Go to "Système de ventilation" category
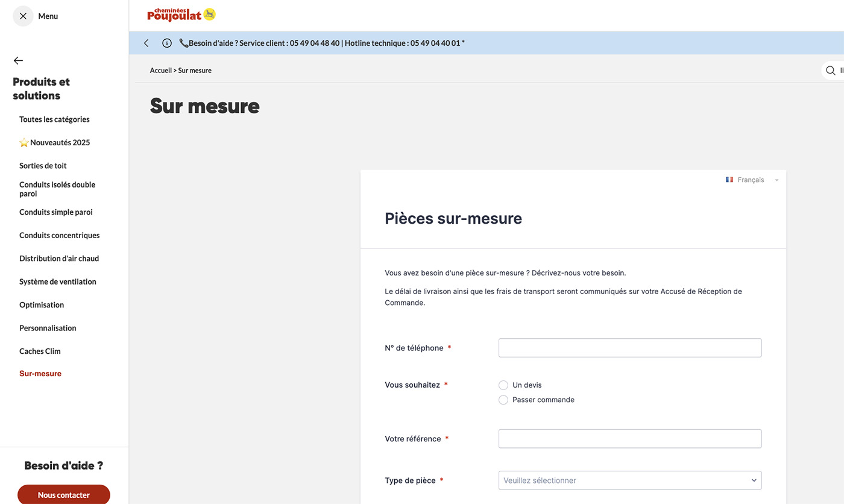Viewport: 844px width, 504px height. [57, 282]
